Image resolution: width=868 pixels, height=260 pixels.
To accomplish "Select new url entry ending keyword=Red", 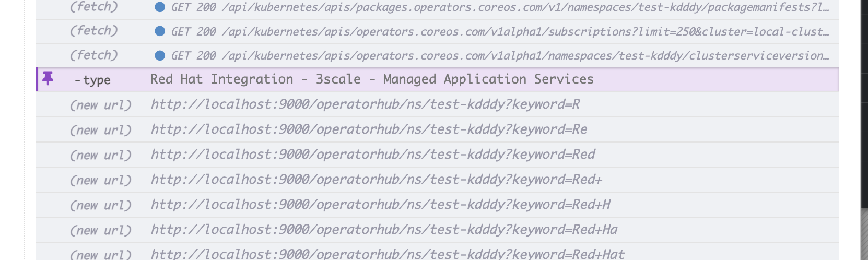I will point(437,155).
